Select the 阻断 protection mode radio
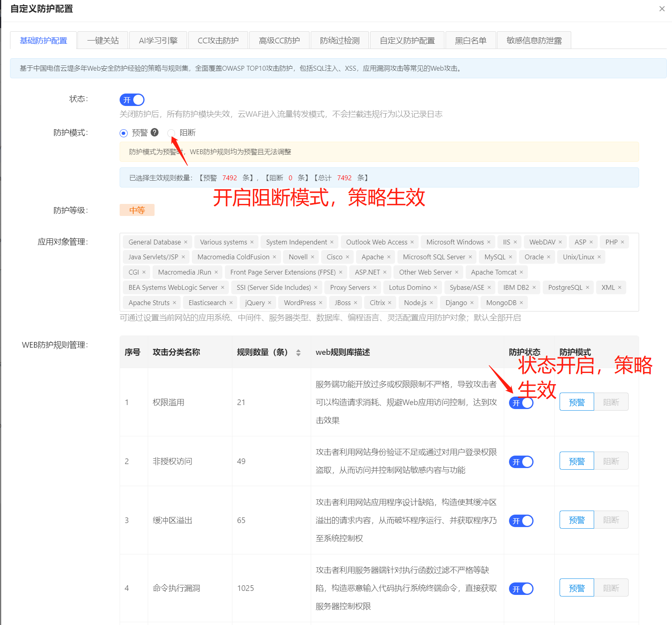Image resolution: width=672 pixels, height=625 pixels. click(x=171, y=133)
